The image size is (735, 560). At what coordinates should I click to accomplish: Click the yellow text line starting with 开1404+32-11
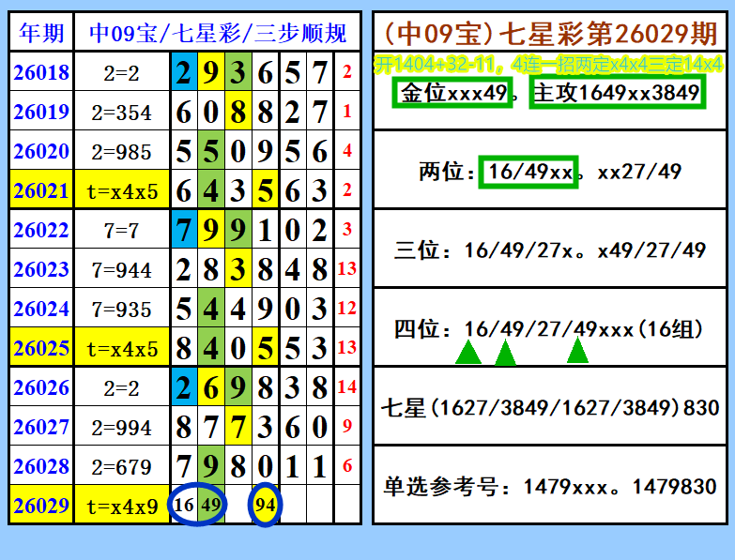point(548,65)
